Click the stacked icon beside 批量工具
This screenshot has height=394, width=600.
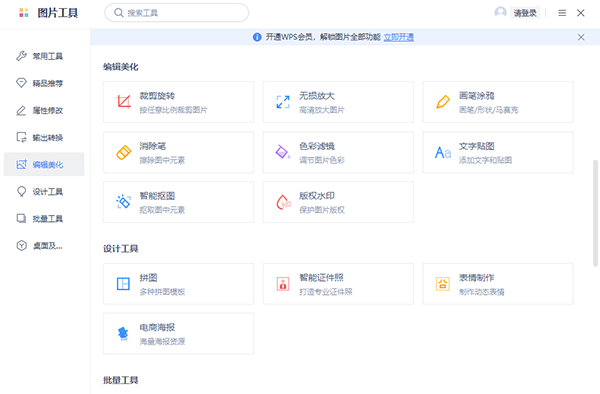coord(21,218)
